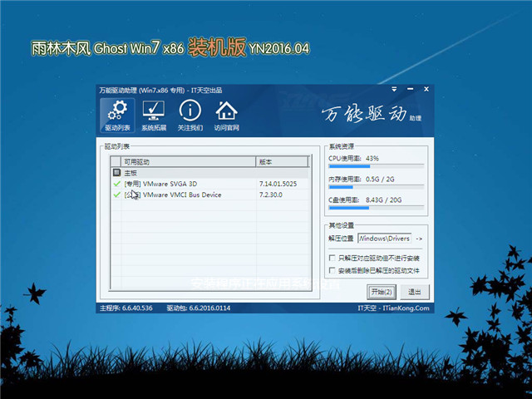
Task: Click the 可用驱动 column header
Action: point(187,161)
